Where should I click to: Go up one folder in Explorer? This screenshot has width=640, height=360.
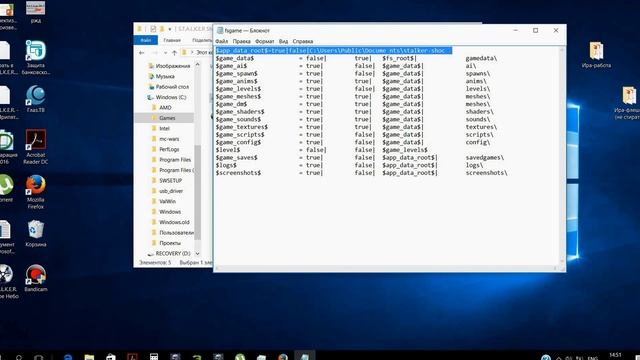coord(174,53)
